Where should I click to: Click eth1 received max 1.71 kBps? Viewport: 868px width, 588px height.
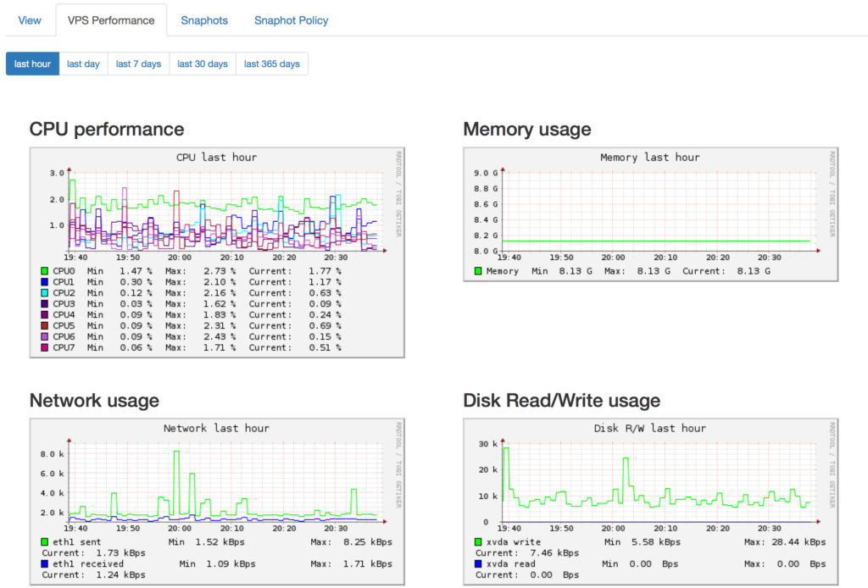click(x=368, y=563)
